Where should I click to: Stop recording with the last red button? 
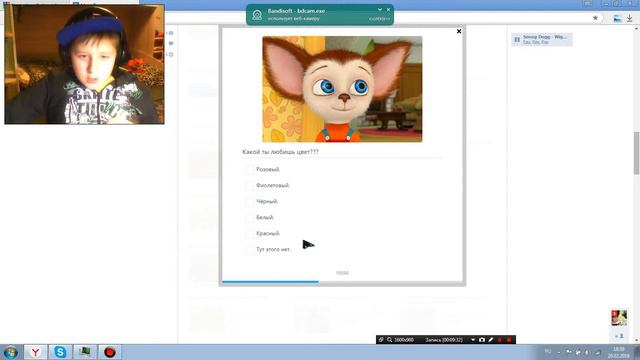(x=509, y=340)
